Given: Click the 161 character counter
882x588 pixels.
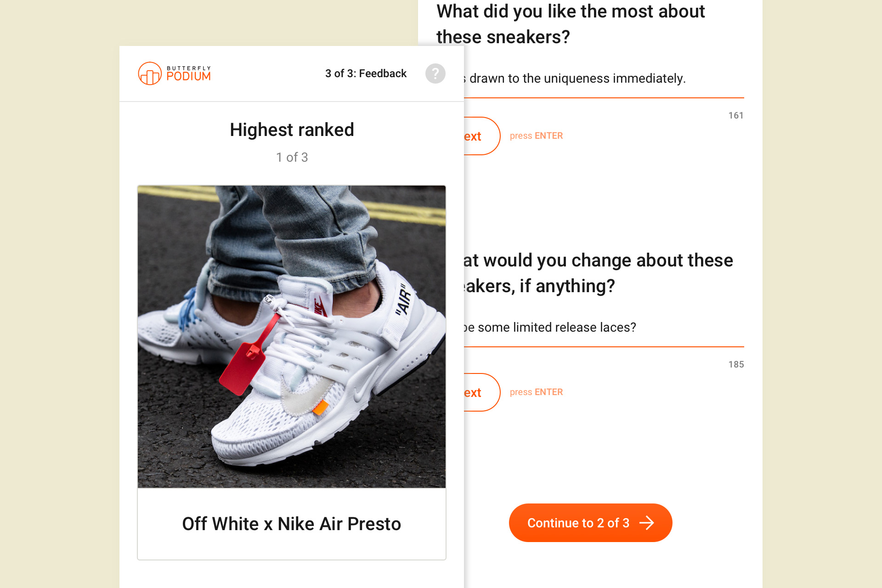Looking at the screenshot, I should coord(736,116).
